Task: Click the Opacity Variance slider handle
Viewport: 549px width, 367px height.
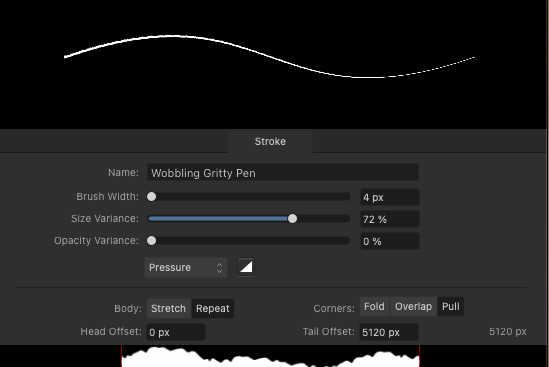Action: 152,241
